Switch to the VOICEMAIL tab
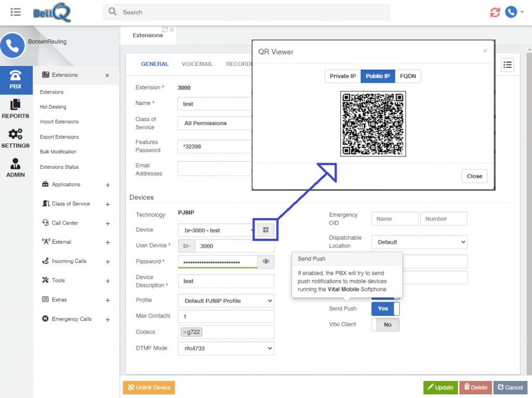The height and width of the screenshot is (398, 532). click(197, 64)
